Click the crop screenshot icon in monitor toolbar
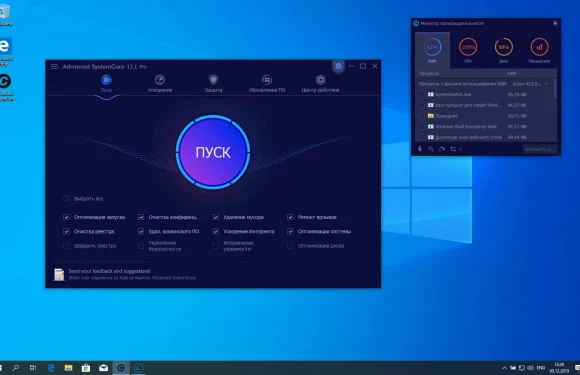Screen dimensions: 580x375 pyautogui.click(x=453, y=149)
